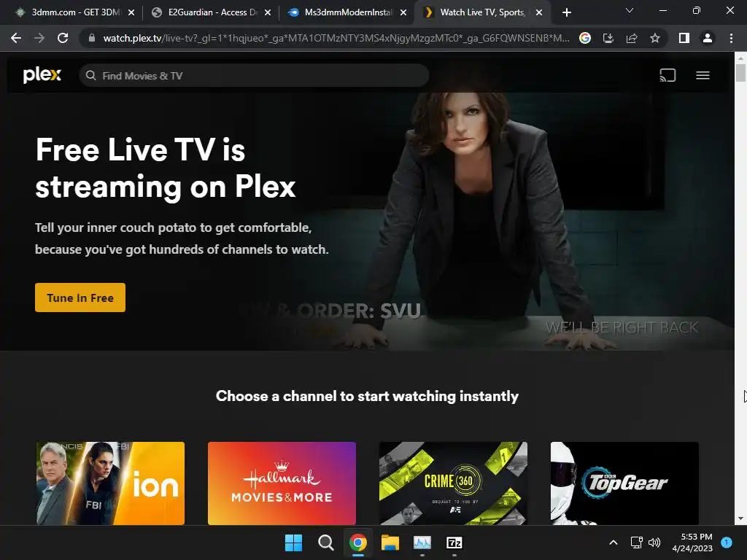
Task: Close the Watch Live TV tab
Action: pos(539,12)
